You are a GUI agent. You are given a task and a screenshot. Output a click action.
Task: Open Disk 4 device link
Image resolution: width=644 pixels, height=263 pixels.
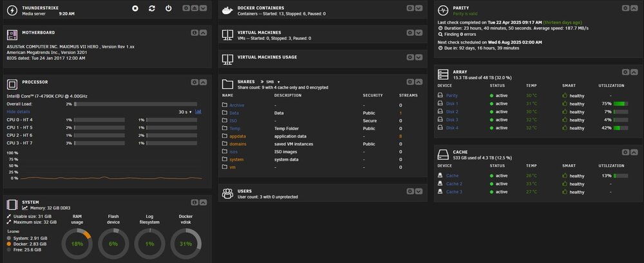(x=452, y=128)
